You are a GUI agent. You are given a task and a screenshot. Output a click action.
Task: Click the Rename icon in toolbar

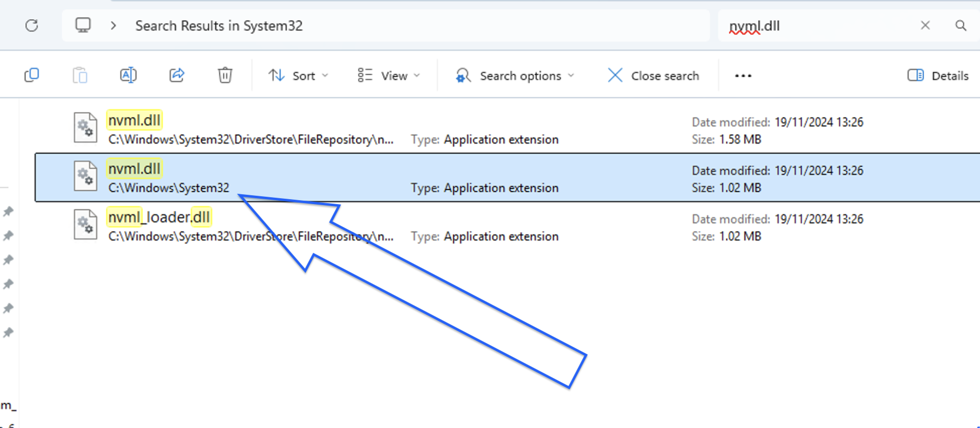tap(128, 75)
